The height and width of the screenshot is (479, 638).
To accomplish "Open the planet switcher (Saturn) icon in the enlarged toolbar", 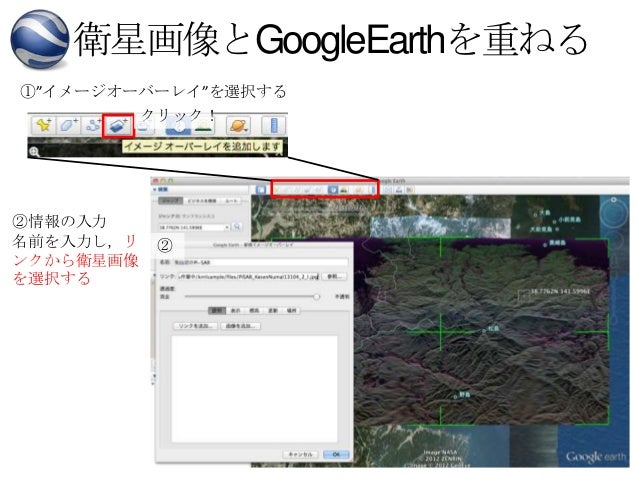I will [x=238, y=126].
